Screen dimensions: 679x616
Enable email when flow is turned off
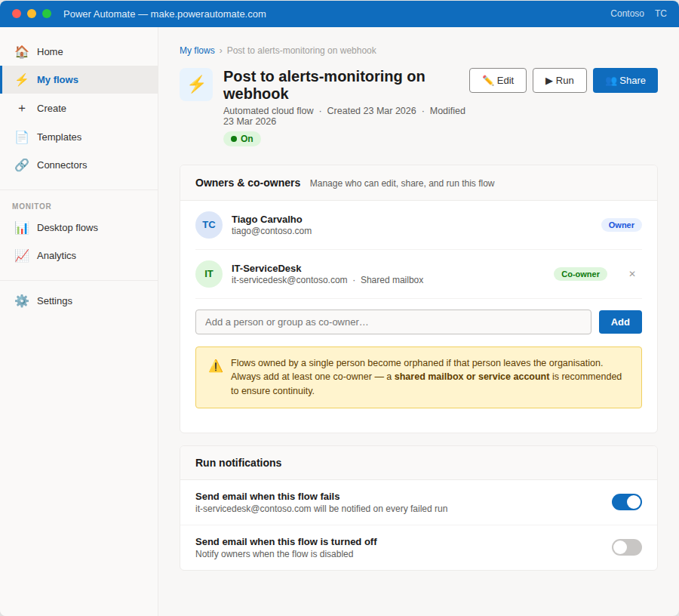click(x=627, y=547)
